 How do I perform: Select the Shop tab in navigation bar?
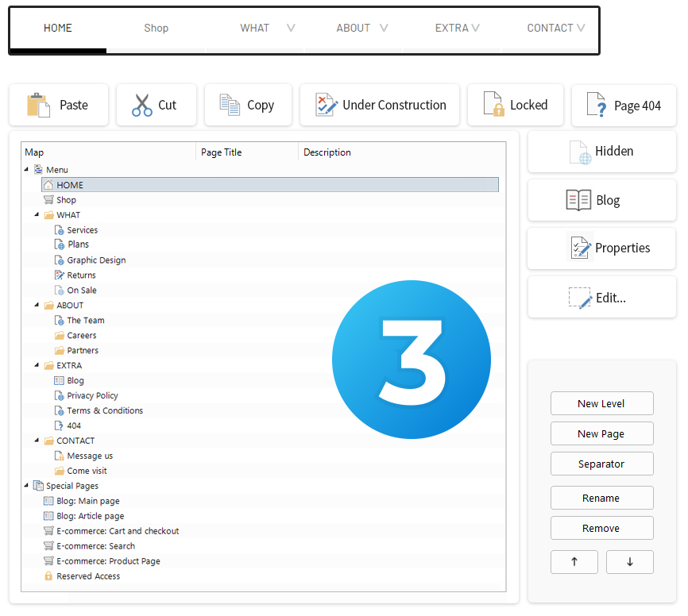tap(156, 28)
